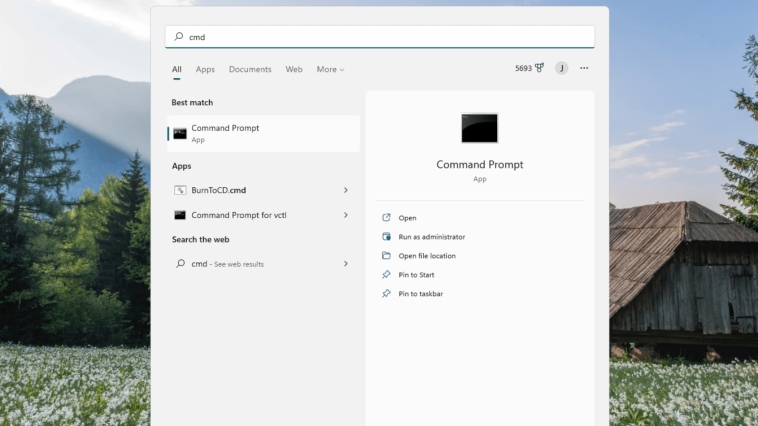Choose Pin to taskbar
Image resolution: width=758 pixels, height=426 pixels.
tap(421, 294)
